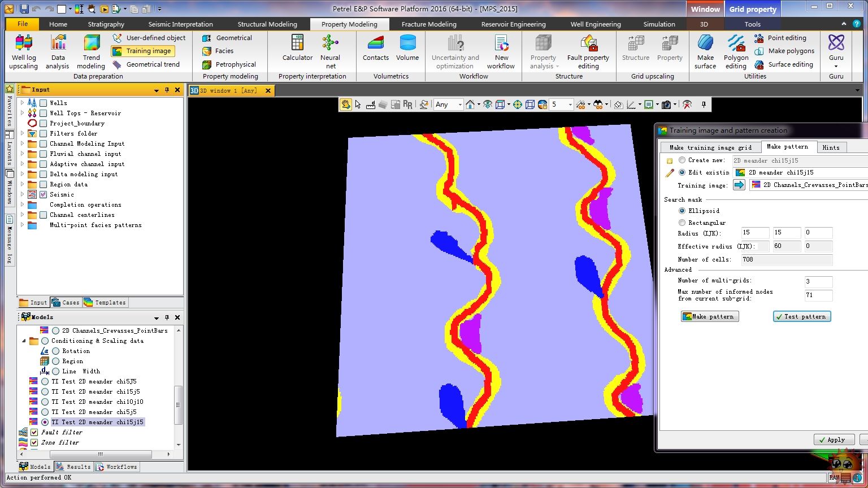Screen dimensions: 868x488
Task: Open Geometrical trend tool
Action: click(146, 64)
